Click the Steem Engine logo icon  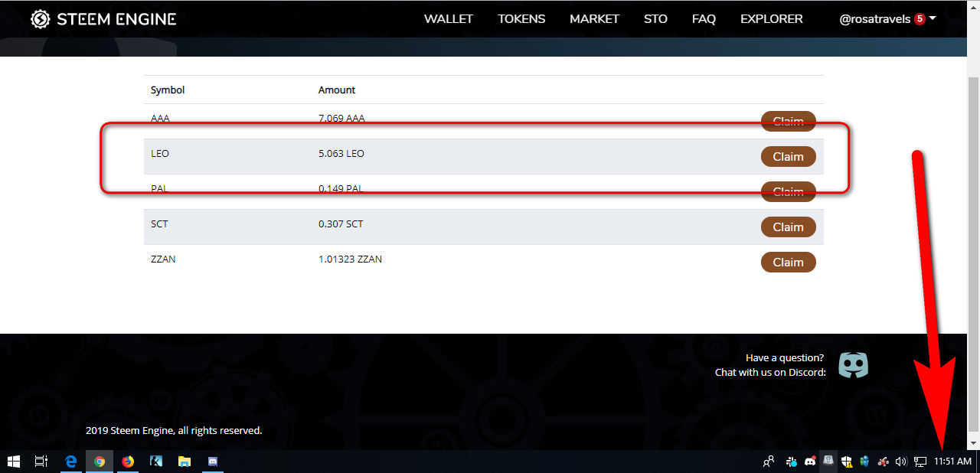41,19
